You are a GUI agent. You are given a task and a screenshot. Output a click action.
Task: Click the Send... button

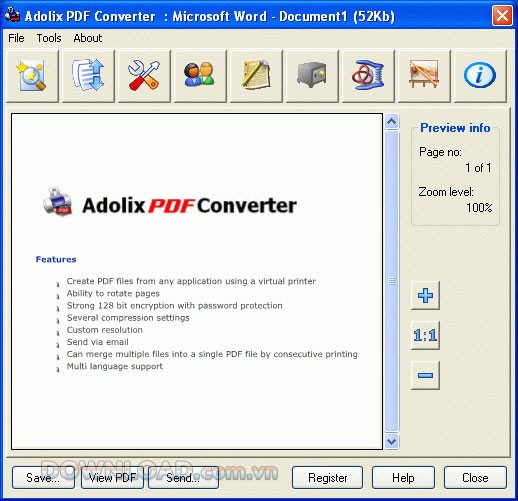pyautogui.click(x=183, y=478)
